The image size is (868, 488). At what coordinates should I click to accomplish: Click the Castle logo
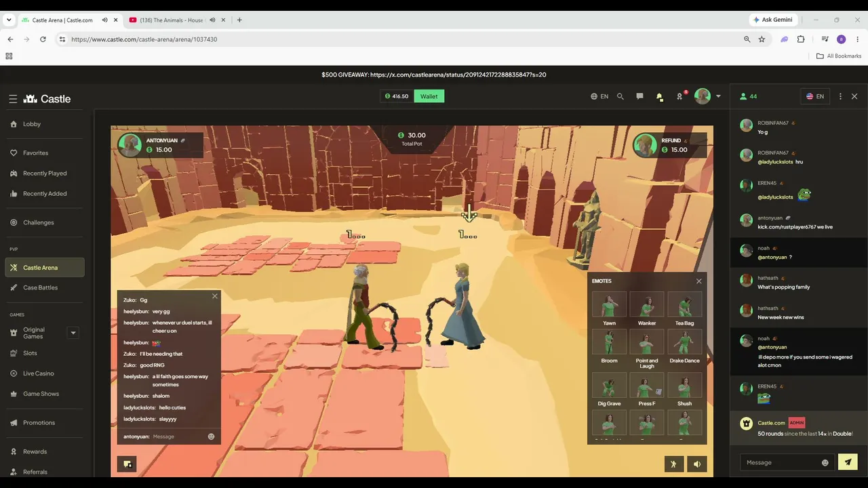[47, 99]
